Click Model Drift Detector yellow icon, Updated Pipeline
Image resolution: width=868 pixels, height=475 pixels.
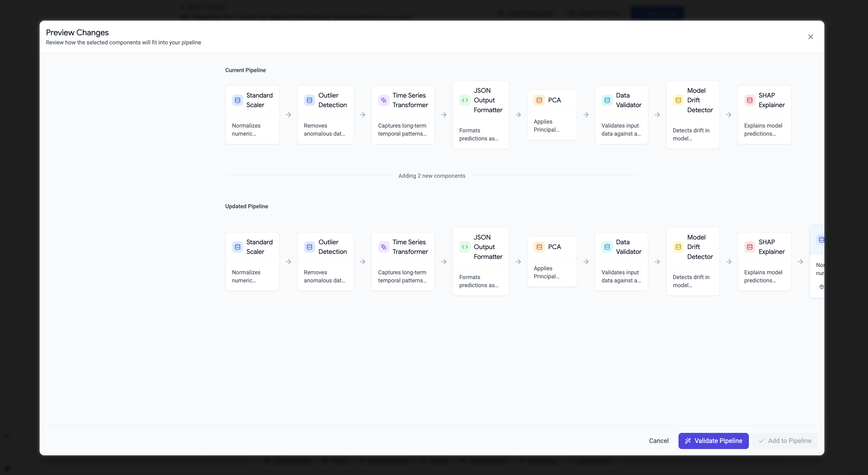click(678, 247)
